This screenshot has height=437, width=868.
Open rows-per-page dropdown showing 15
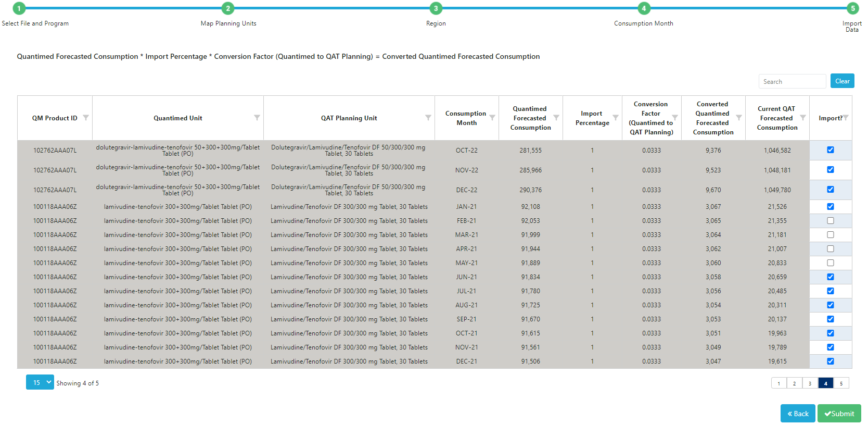40,382
